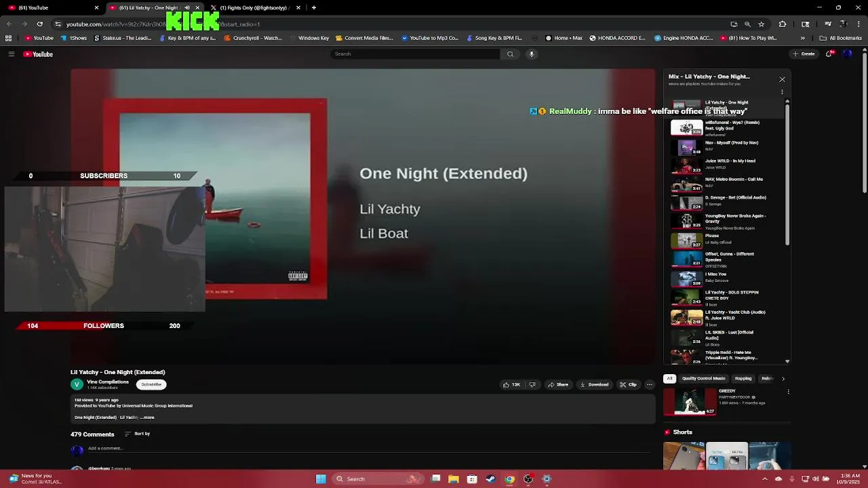Click the YouTube search magnifier button

[x=510, y=54]
